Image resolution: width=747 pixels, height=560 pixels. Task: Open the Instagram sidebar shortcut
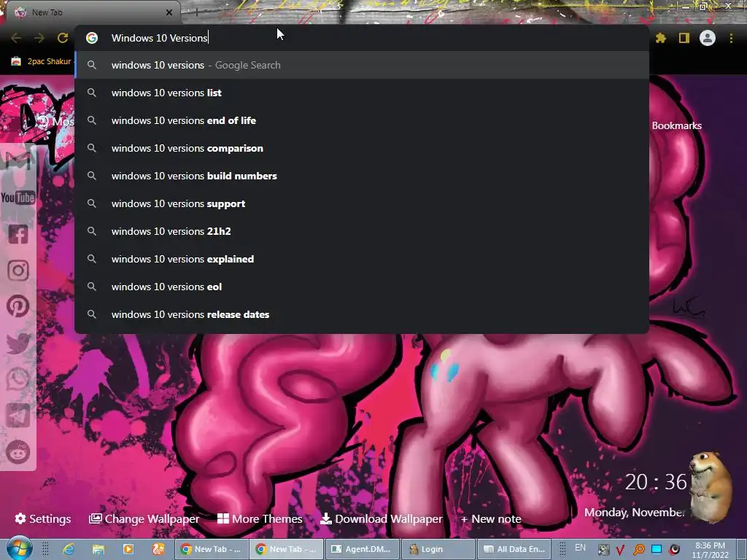point(18,270)
